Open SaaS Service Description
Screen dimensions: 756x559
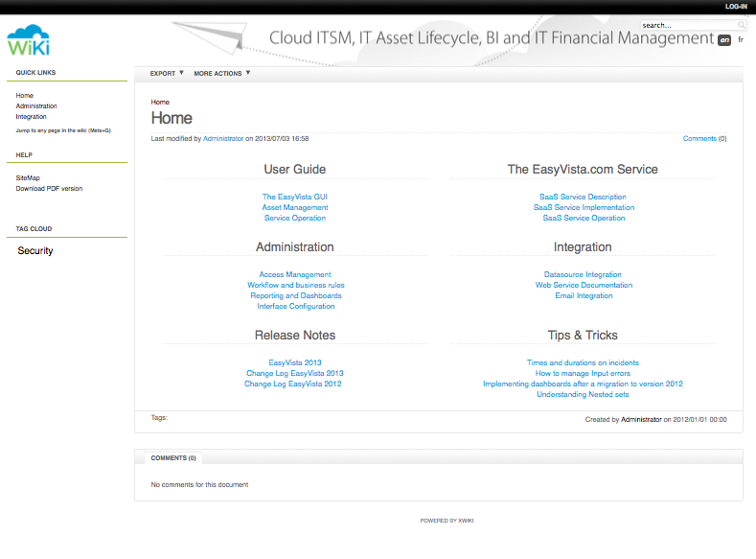[583, 197]
